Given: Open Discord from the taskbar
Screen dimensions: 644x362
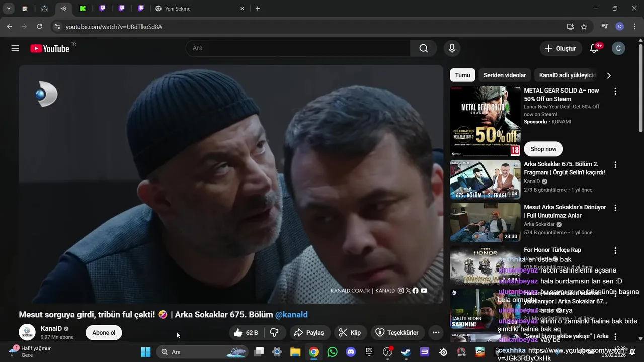Looking at the screenshot, I should (351, 352).
